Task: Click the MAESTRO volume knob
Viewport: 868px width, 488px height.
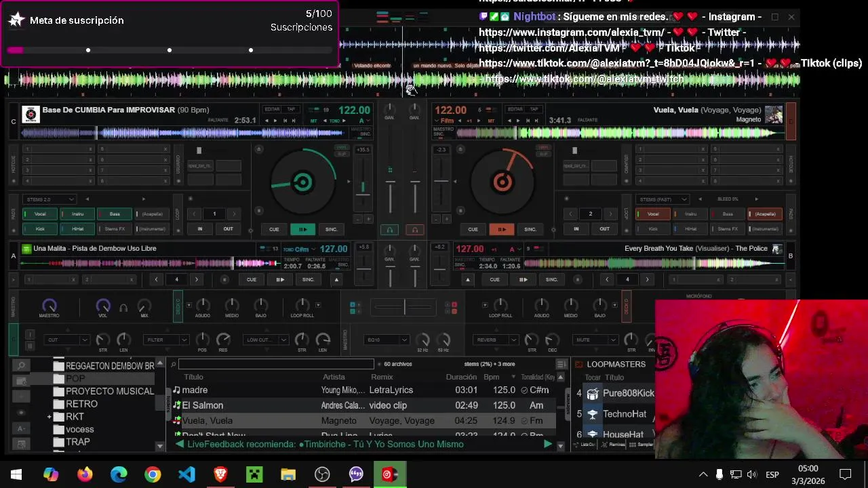Action: tap(49, 306)
